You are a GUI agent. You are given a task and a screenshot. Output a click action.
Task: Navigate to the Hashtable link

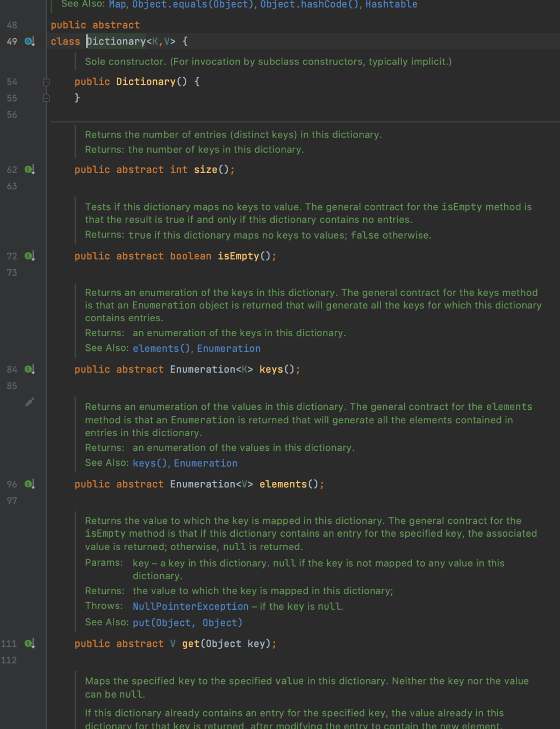(x=391, y=4)
